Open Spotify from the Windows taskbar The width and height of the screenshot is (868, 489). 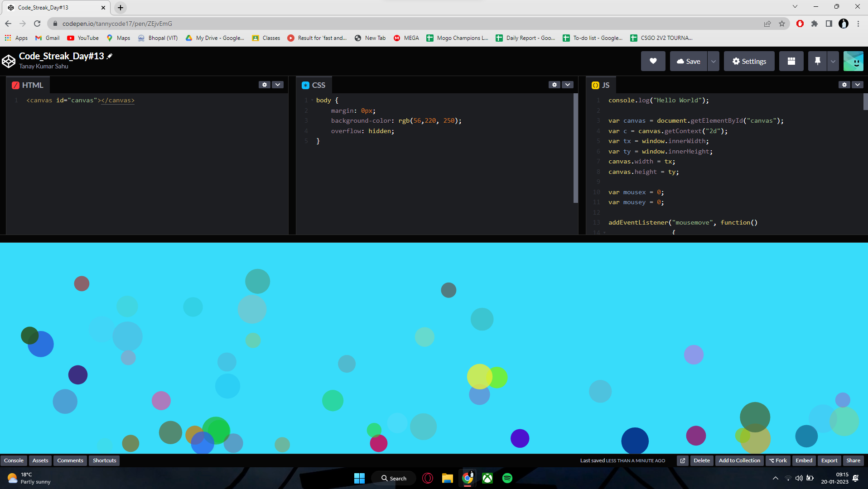click(507, 478)
